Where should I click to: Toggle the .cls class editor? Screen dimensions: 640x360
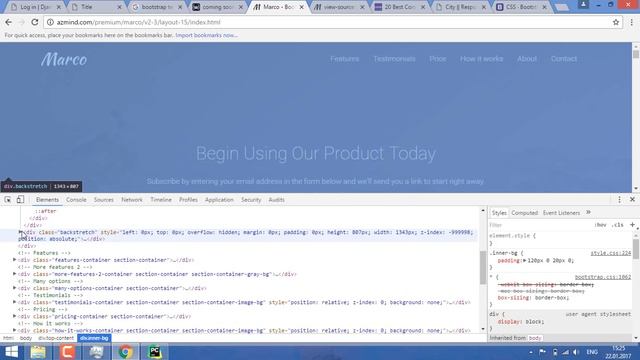[618, 225]
